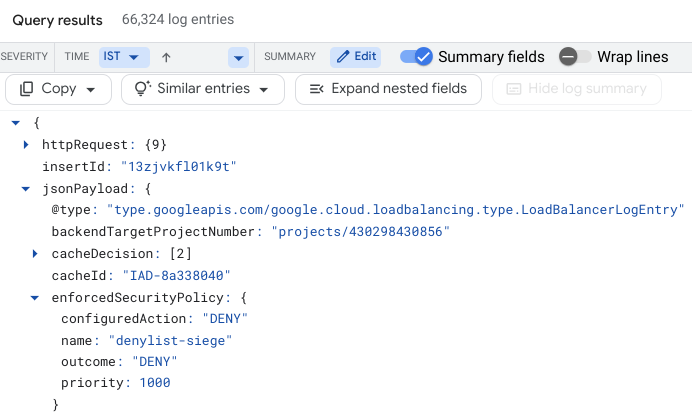Click the Expand nested fields icon

click(316, 90)
